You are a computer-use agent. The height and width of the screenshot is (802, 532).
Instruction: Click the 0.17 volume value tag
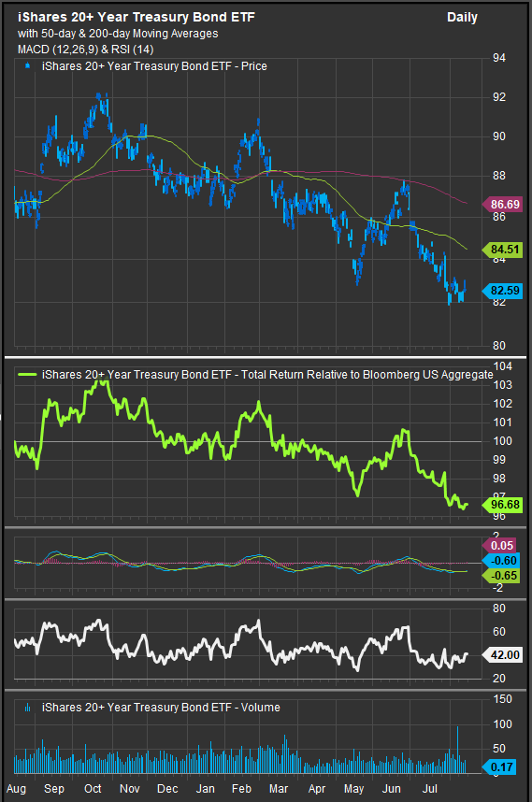click(x=499, y=767)
